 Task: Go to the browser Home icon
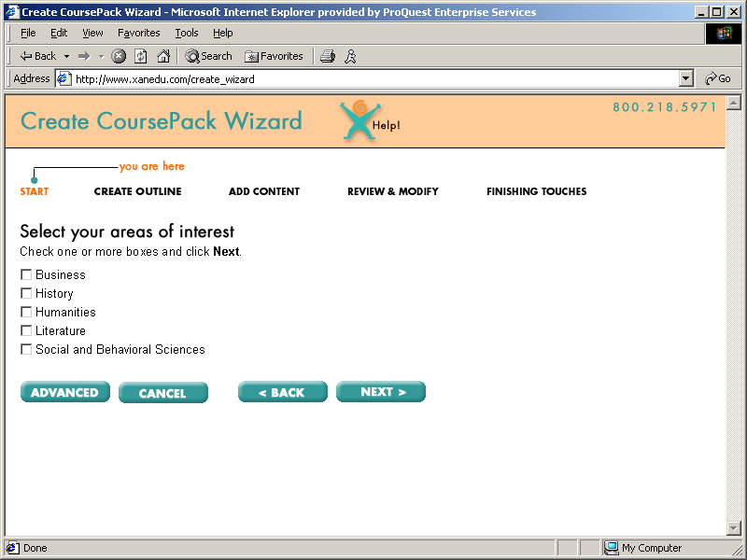[163, 56]
